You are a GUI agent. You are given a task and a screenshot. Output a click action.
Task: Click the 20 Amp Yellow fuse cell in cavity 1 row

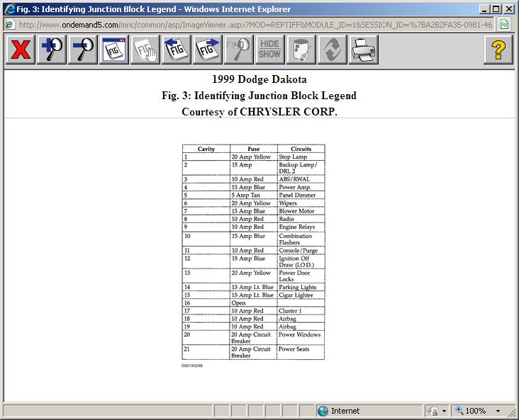(x=254, y=157)
